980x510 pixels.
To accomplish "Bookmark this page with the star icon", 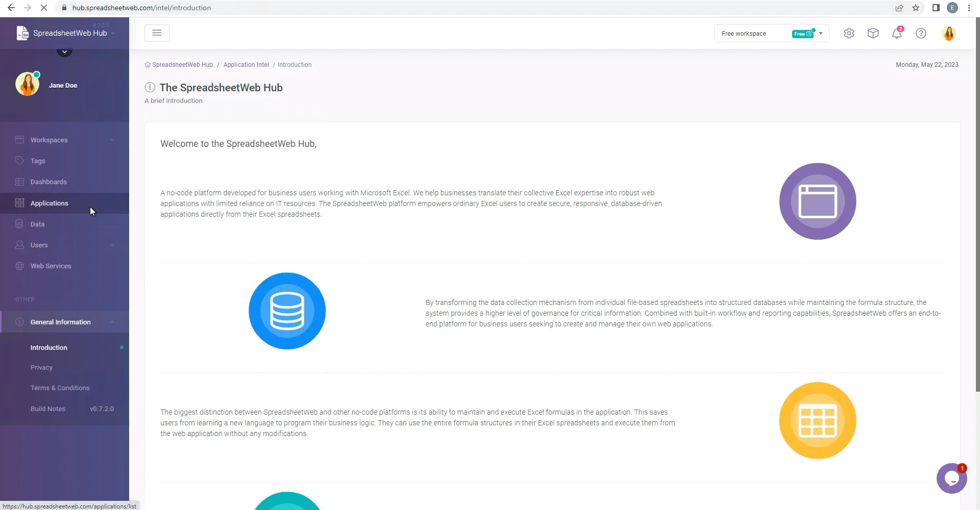I will tap(916, 8).
